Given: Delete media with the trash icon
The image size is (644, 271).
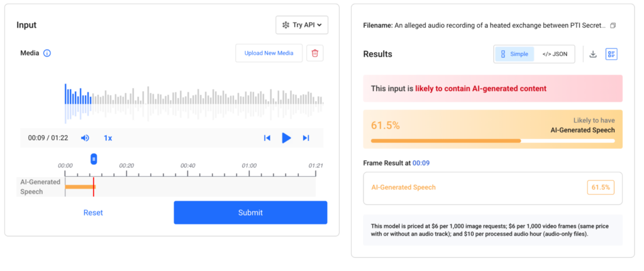Looking at the screenshot, I should [315, 53].
